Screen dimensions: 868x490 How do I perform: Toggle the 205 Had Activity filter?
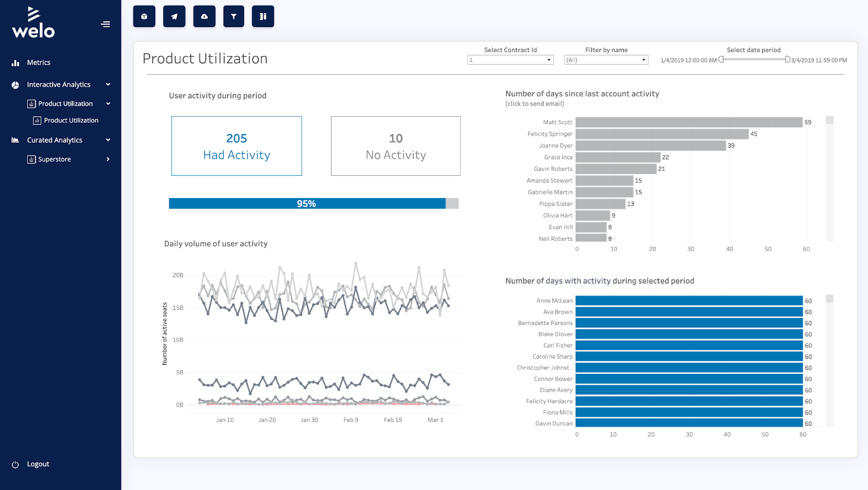(236, 145)
